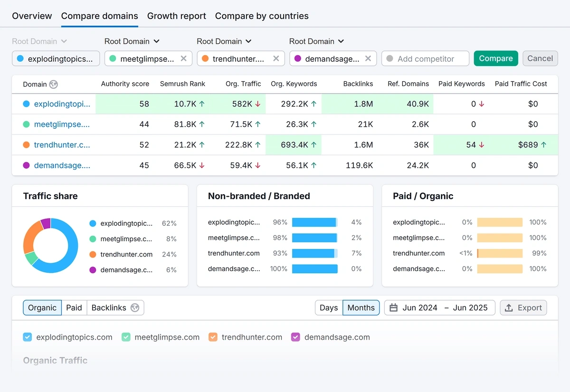The height and width of the screenshot is (392, 570).
Task: Click trendhunter.com bar in Non-branded / Branded
Action: 315,253
